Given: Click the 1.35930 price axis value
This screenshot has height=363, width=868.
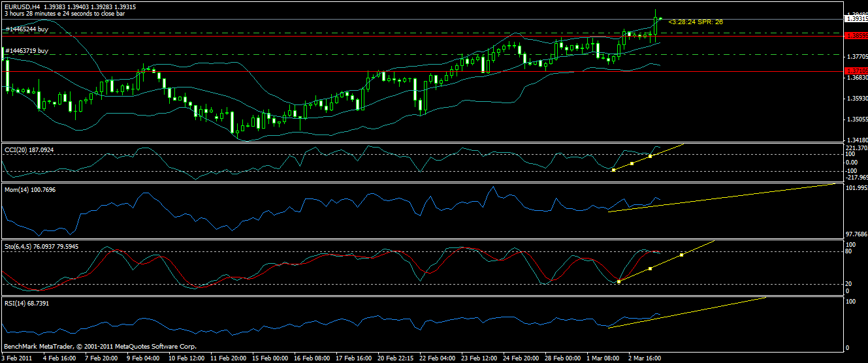Looking at the screenshot, I should coord(856,99).
